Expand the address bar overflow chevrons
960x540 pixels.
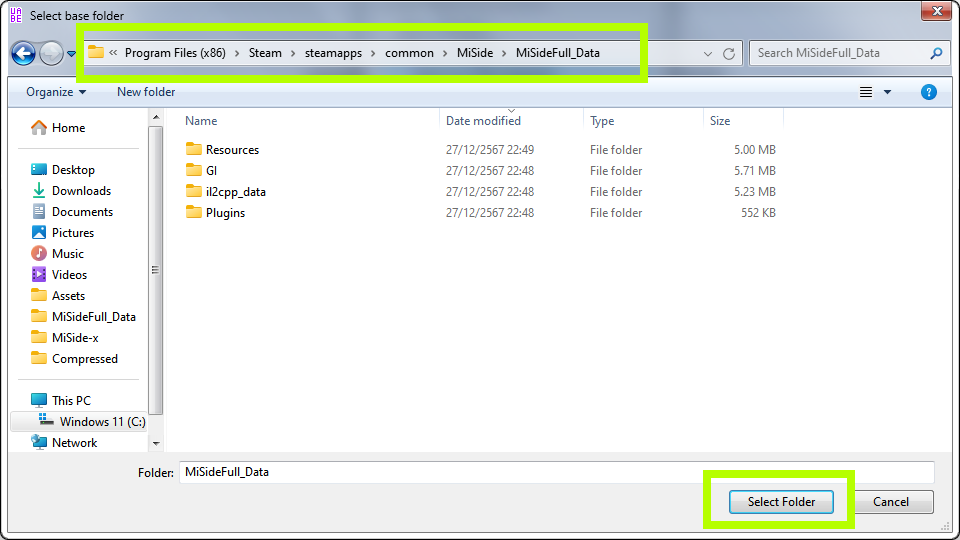coord(113,53)
